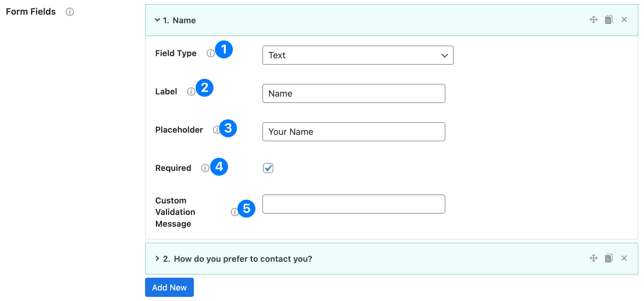Click the move handle icon for Name field
Screen dimensions: 644x301
click(x=593, y=20)
